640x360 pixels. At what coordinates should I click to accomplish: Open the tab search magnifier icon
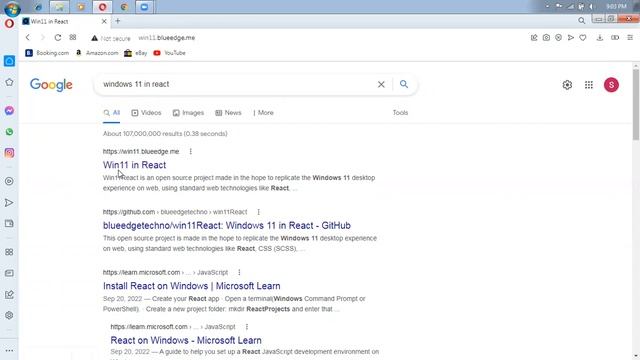582,20
